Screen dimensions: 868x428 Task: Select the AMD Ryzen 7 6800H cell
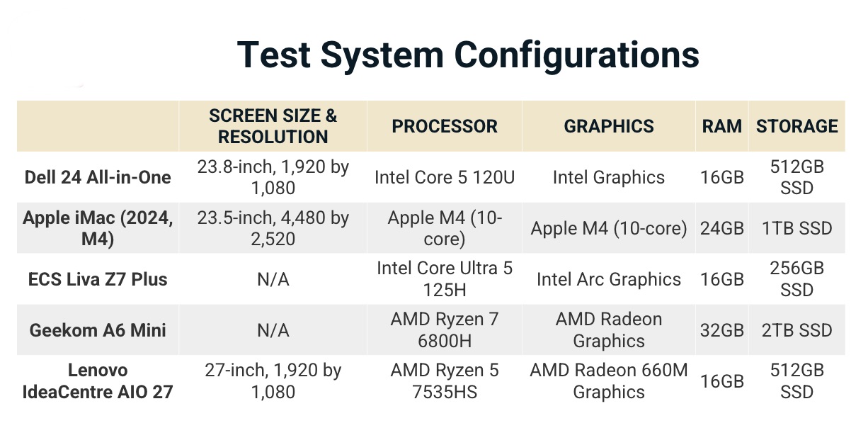445,330
